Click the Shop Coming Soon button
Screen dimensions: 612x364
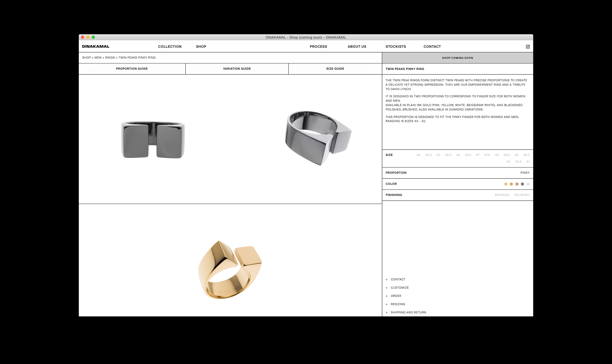click(x=457, y=58)
